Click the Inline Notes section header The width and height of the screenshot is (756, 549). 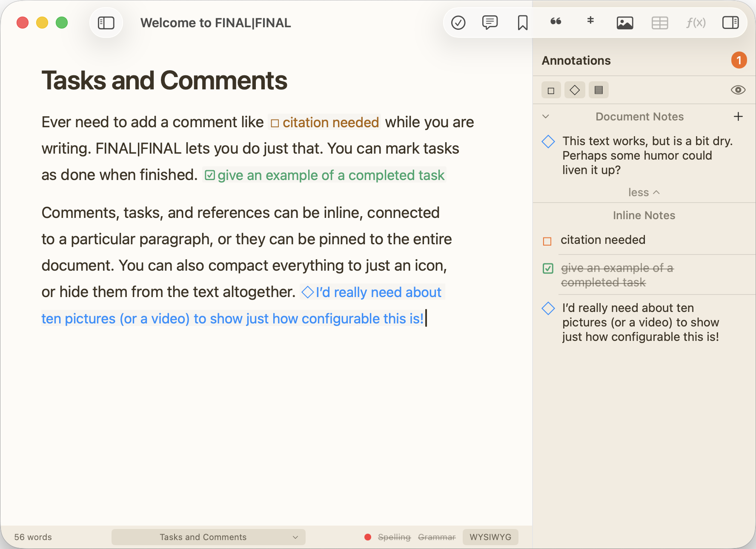coord(644,215)
